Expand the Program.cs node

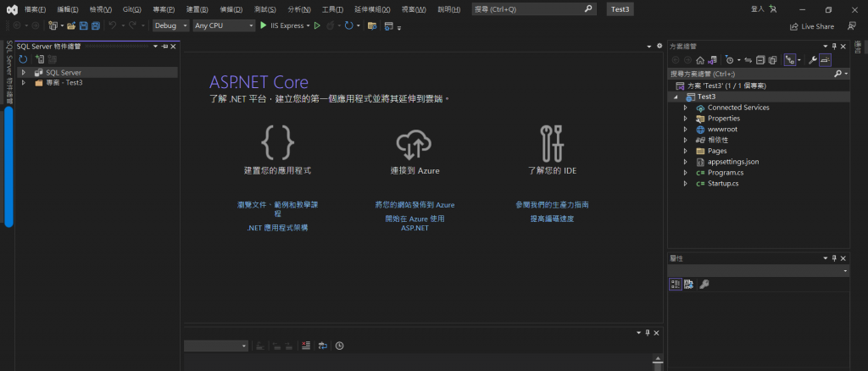[685, 173]
